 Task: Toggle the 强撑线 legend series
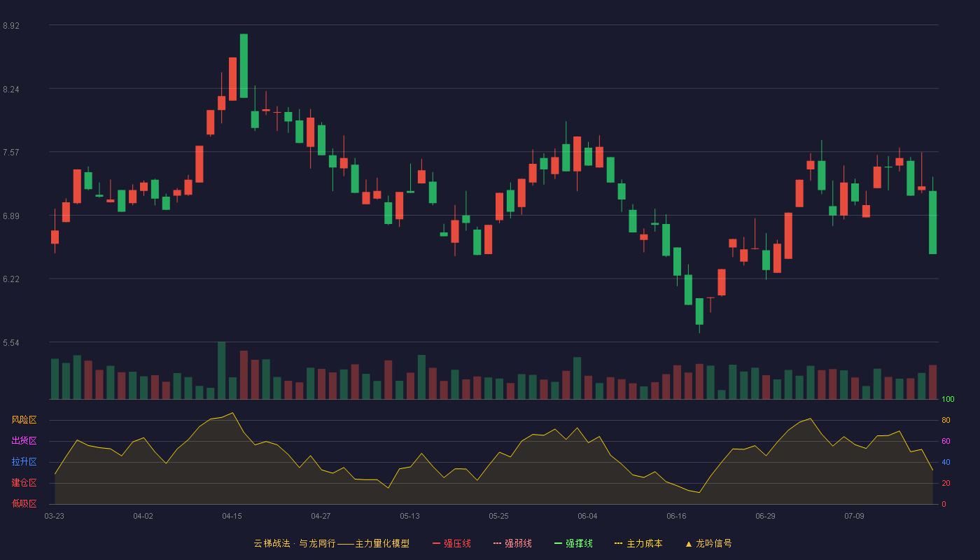coord(573,543)
